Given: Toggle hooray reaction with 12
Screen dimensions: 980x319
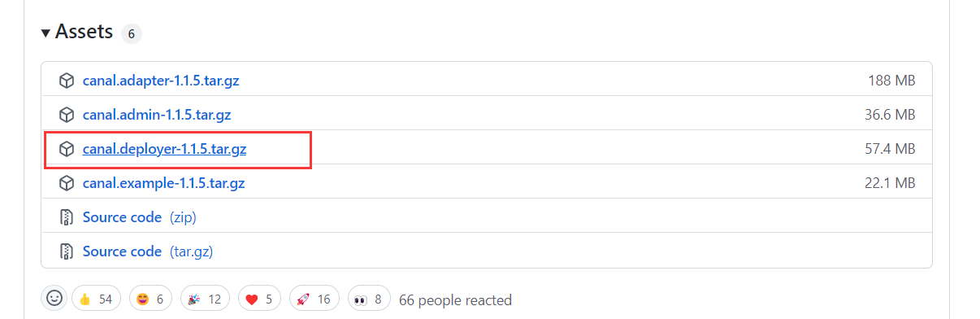Looking at the screenshot, I should click(205, 299).
